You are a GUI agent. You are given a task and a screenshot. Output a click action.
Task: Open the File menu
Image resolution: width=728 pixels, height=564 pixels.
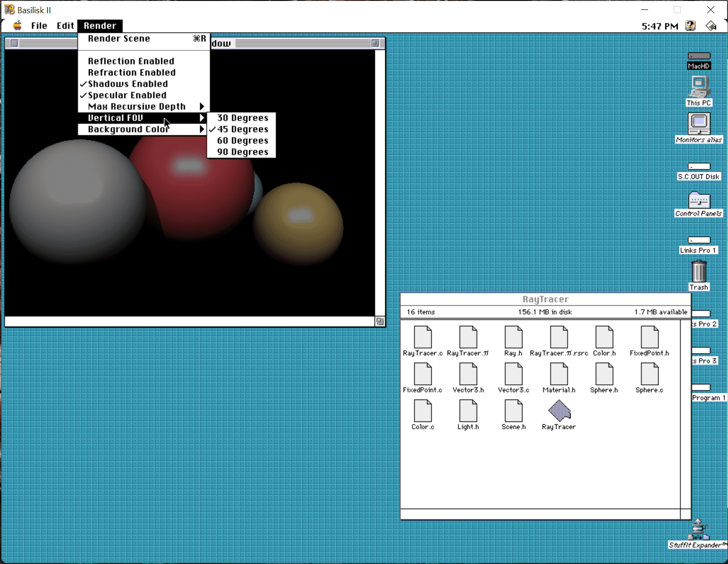[39, 26]
